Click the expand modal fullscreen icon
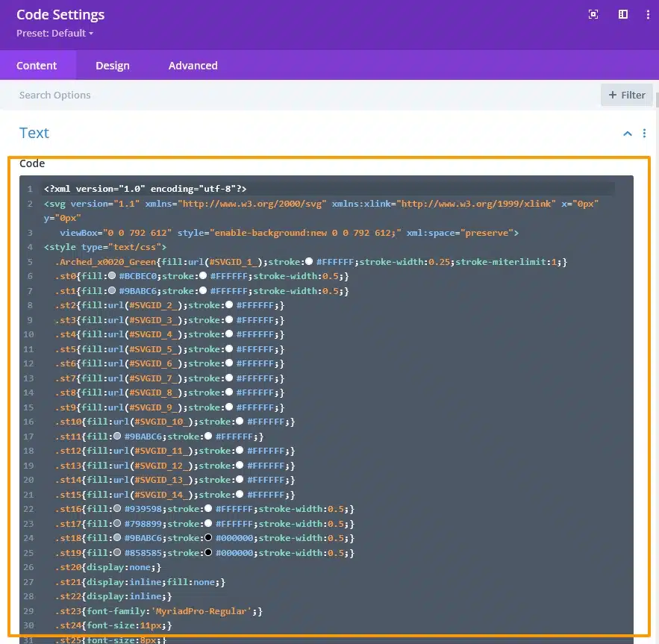The height and width of the screenshot is (644, 659). 593,15
